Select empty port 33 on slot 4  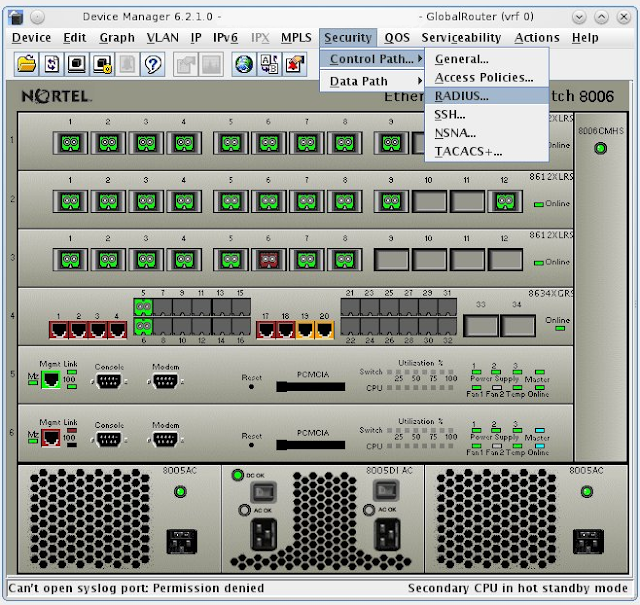click(481, 326)
